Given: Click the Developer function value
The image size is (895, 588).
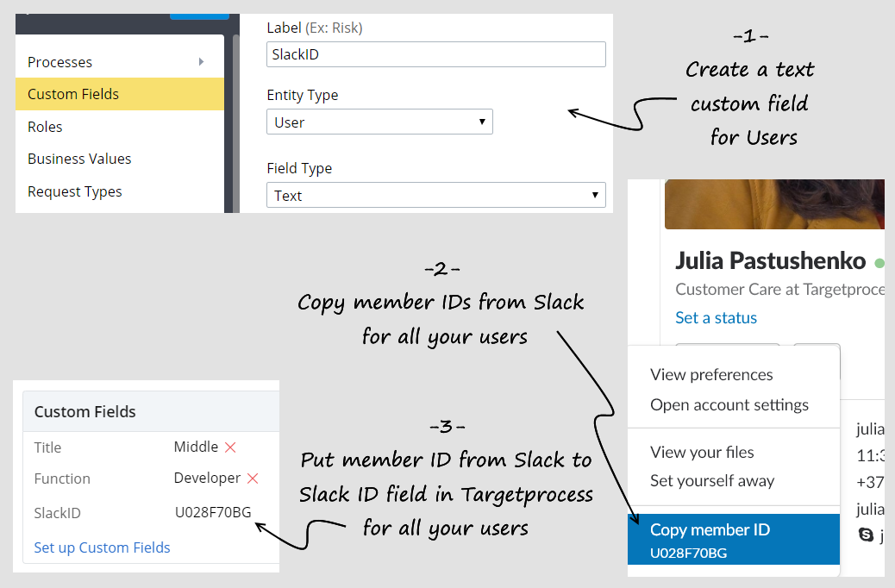Looking at the screenshot, I should tap(207, 478).
